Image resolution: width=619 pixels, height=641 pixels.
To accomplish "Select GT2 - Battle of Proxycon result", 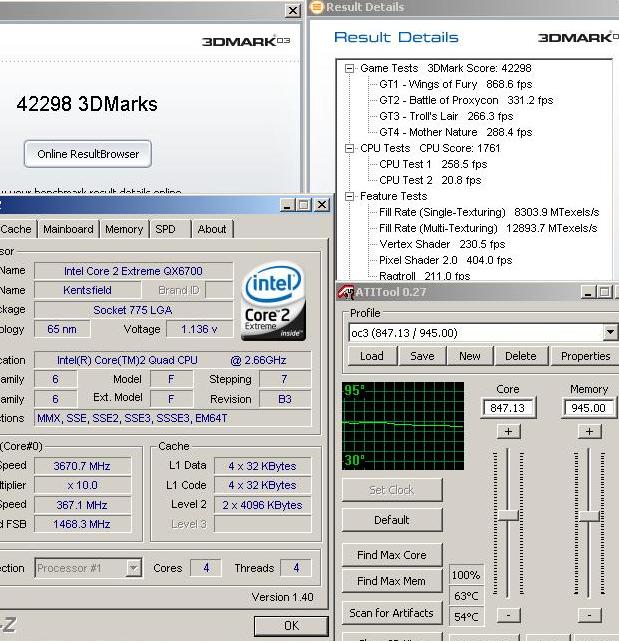I will (466, 100).
